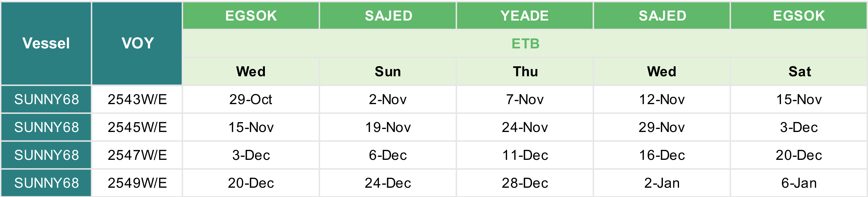The height and width of the screenshot is (197, 868).
Task: Click the ETB label row
Action: 525,44
